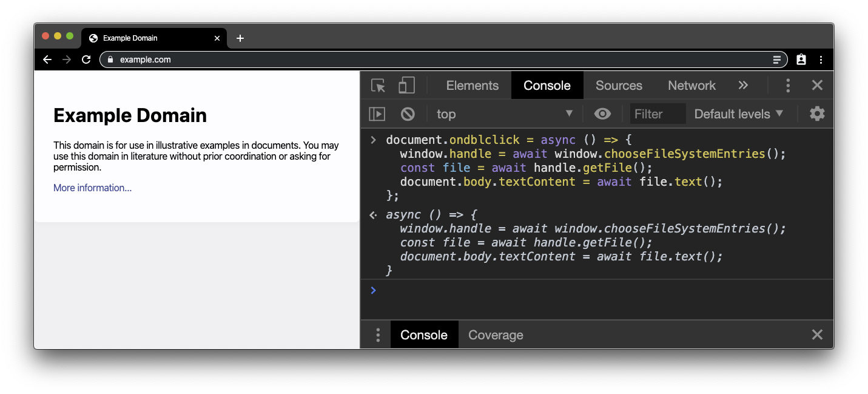Activate the inspect element picker tool
This screenshot has height=394, width=868.
pos(378,86)
